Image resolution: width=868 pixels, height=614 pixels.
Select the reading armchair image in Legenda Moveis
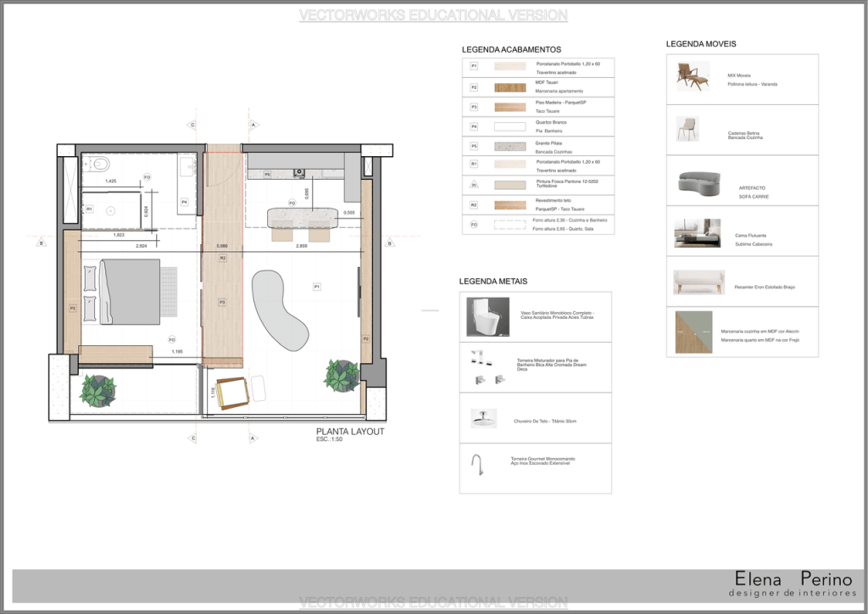pyautogui.click(x=693, y=77)
